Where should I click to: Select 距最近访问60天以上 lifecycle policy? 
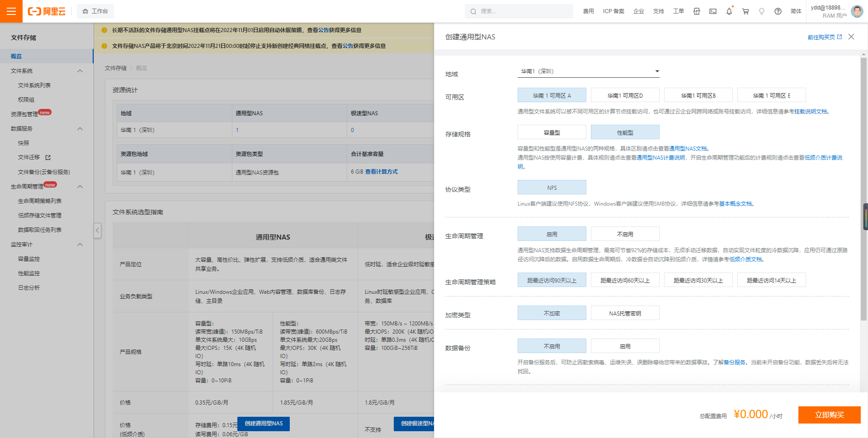click(625, 280)
